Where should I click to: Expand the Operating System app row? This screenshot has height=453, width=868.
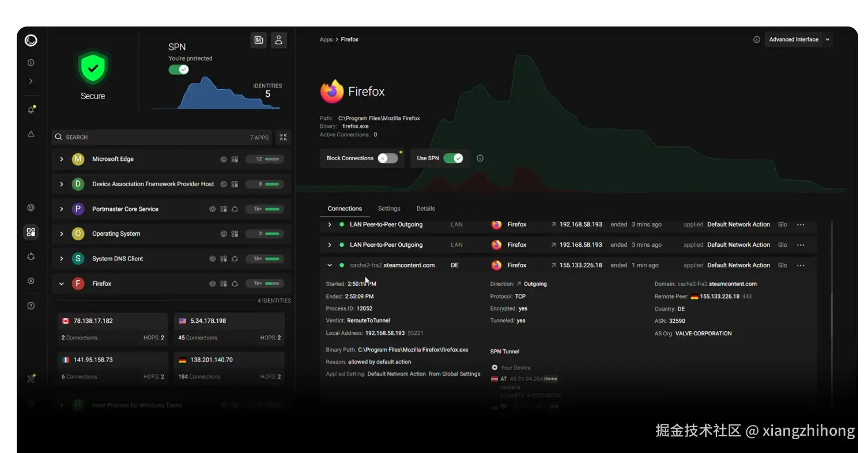[62, 234]
